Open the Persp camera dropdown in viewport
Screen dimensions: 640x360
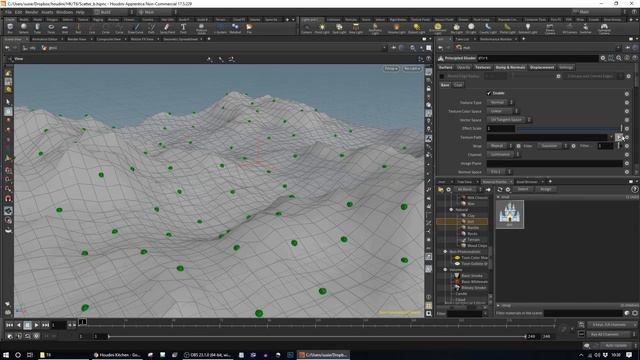coord(391,69)
